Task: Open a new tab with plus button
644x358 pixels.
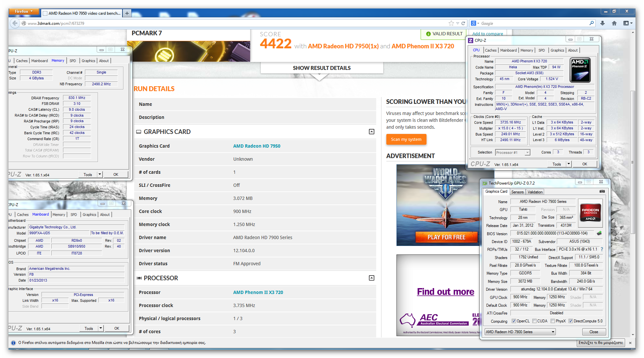Action: (127, 13)
